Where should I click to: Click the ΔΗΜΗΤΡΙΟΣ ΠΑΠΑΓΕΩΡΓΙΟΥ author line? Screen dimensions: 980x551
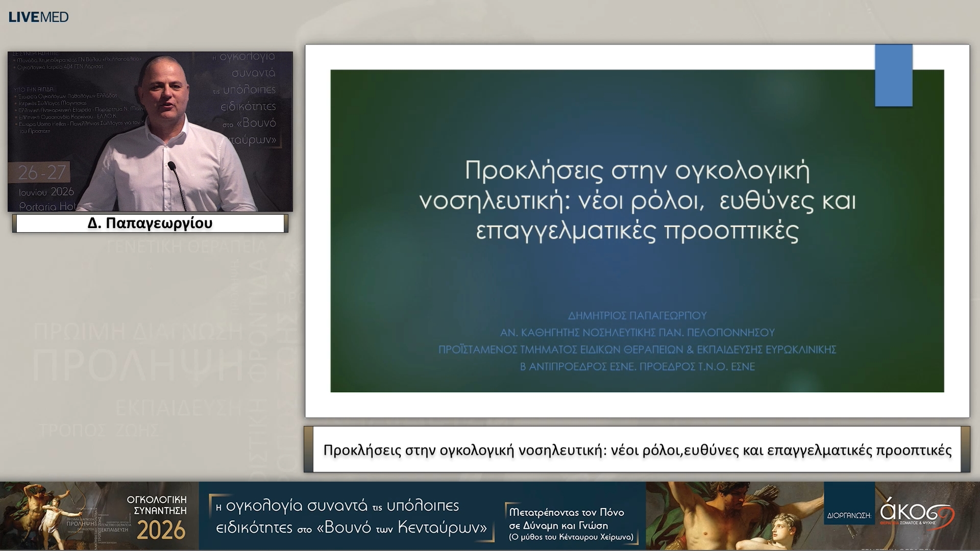tap(637, 315)
